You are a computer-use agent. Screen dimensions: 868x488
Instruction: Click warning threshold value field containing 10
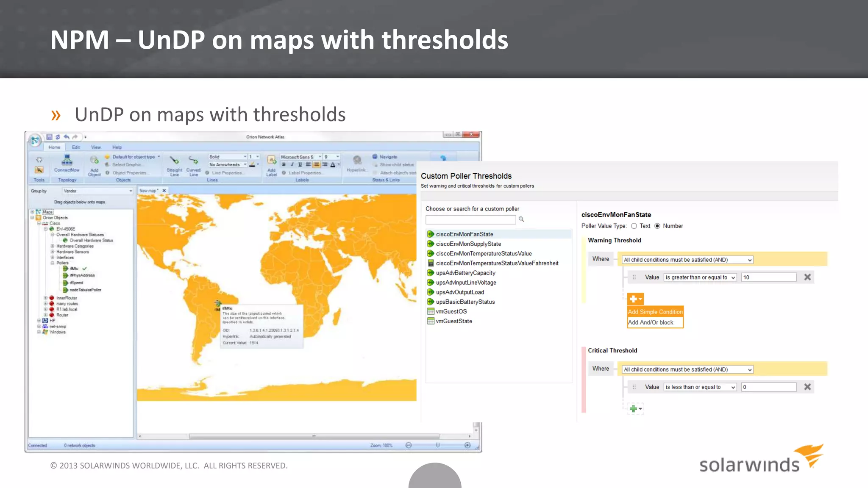pyautogui.click(x=769, y=277)
